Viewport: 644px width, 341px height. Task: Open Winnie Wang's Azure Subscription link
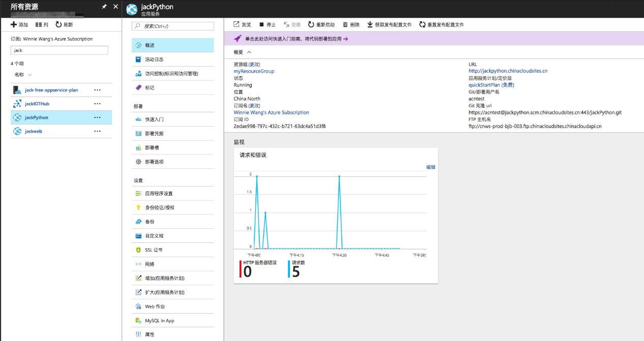(271, 112)
